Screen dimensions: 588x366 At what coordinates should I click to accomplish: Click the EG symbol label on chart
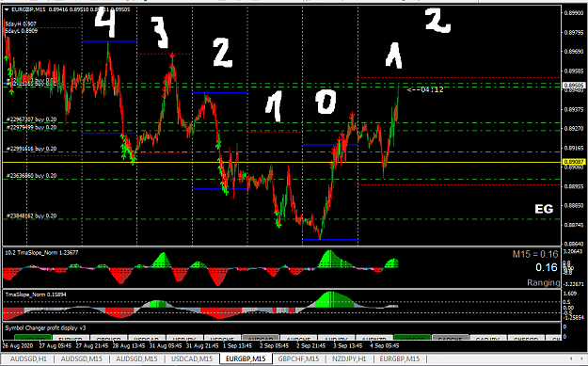[544, 209]
